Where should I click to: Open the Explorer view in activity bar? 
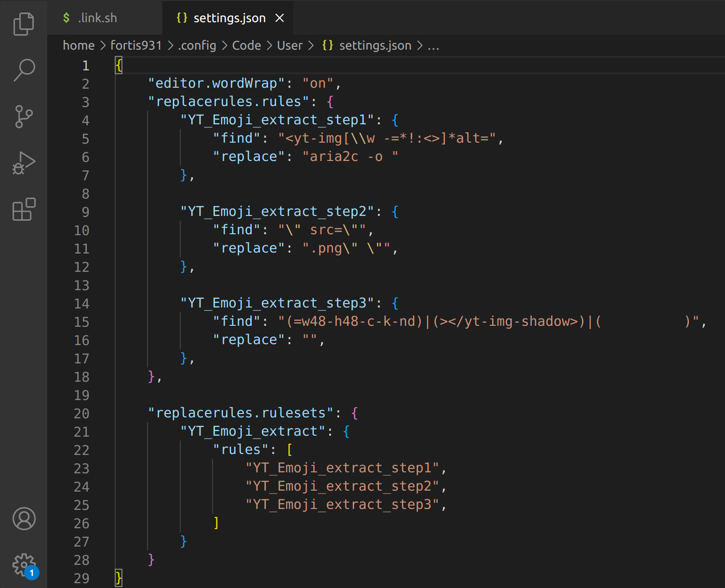point(24,24)
